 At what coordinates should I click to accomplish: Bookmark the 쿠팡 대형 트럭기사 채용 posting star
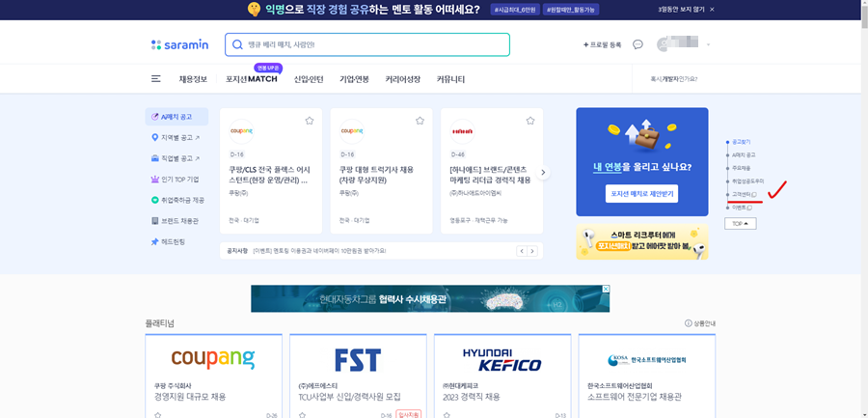coord(420,121)
